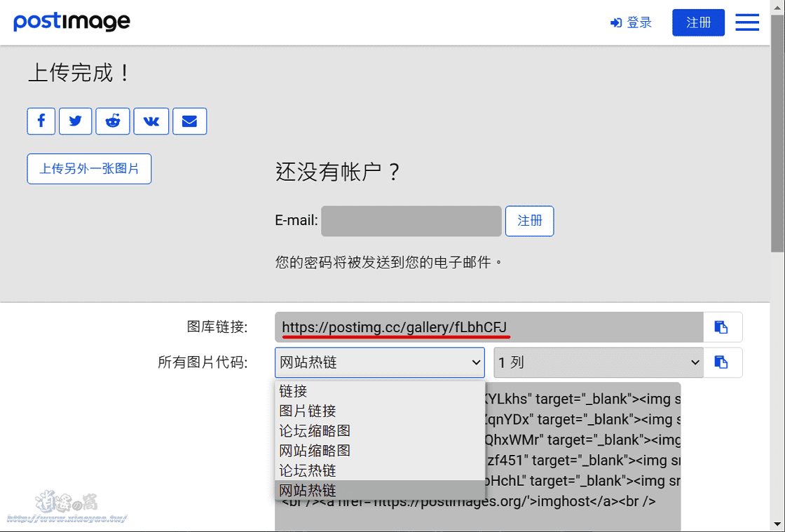The height and width of the screenshot is (532, 785).
Task: Share the upload on VK
Action: pyautogui.click(x=151, y=121)
